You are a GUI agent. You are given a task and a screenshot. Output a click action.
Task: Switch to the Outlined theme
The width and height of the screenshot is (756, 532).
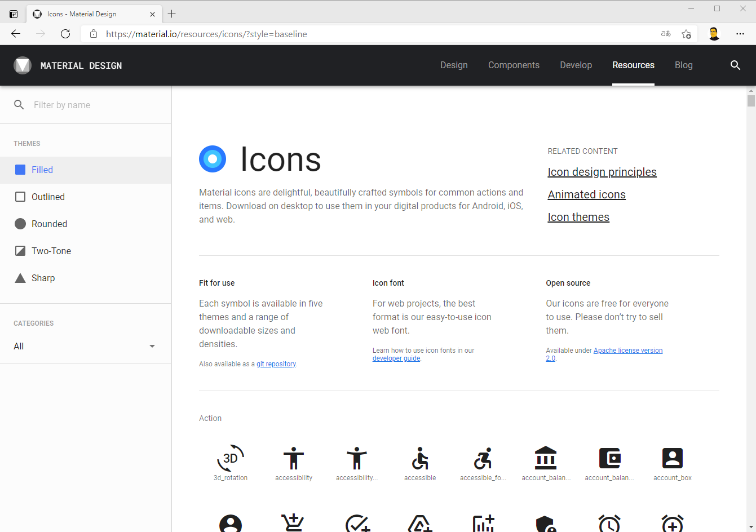48,197
